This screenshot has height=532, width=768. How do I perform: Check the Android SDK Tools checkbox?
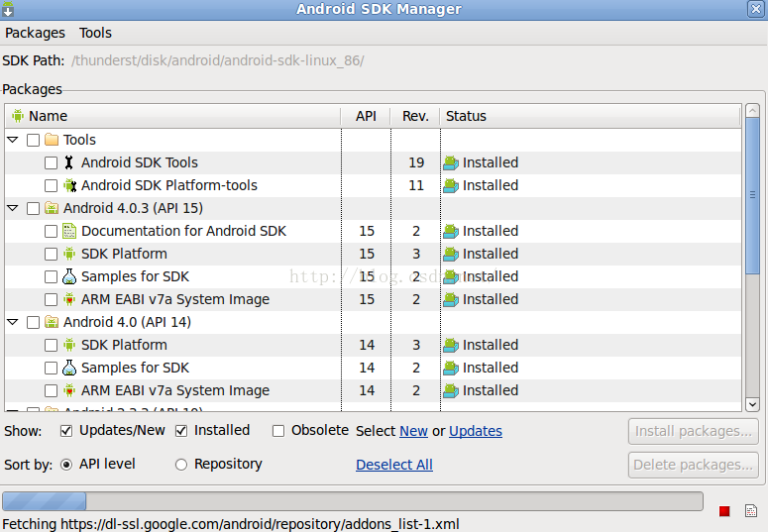51,162
